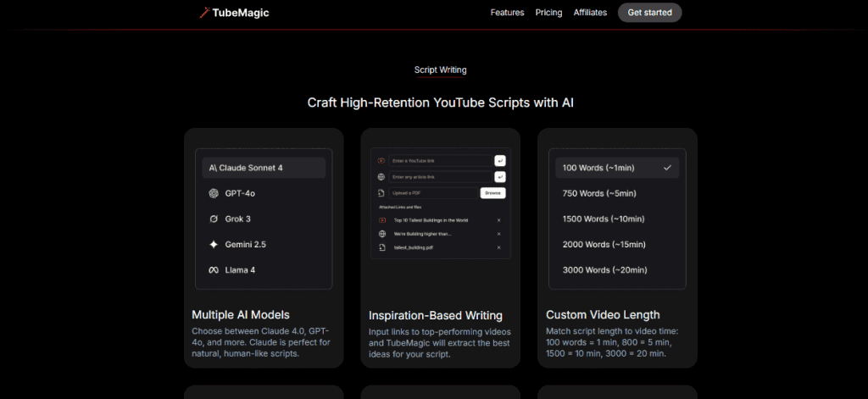Click the globe icon beside article field
The image size is (868, 399).
(x=381, y=177)
